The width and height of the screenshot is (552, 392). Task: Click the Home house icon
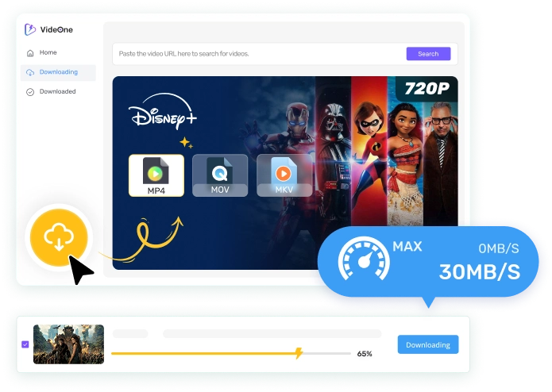pyautogui.click(x=30, y=53)
